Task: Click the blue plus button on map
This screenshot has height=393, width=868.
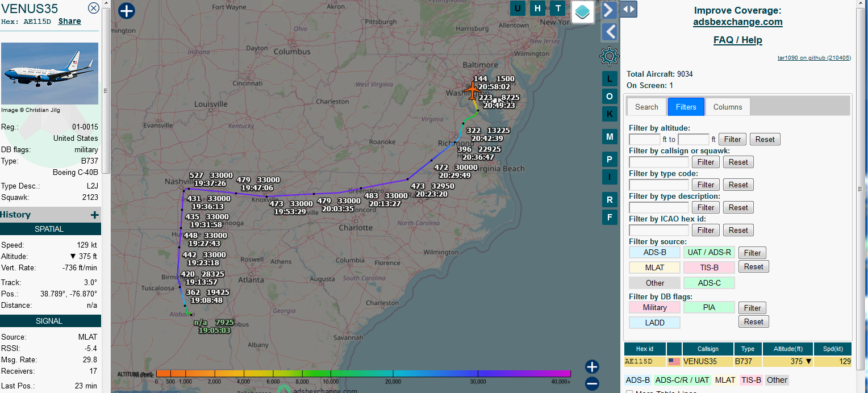Action: [x=127, y=11]
